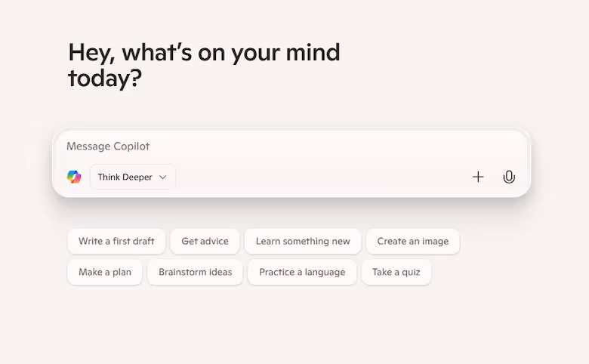This screenshot has height=364, width=589.
Task: Choose the Get advice suggestion chip
Action: point(205,241)
